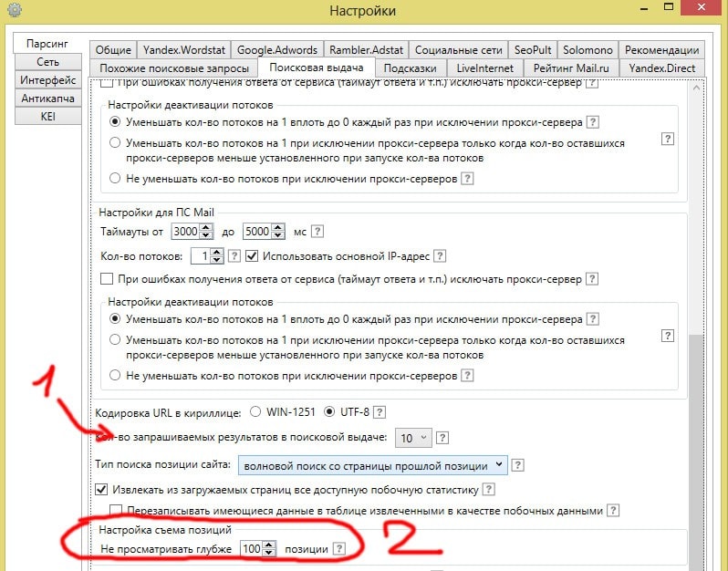Uncheck 'Извлекать из загружаемых страниц' checkbox
Viewport: 728px width, 571px height.
tap(101, 489)
